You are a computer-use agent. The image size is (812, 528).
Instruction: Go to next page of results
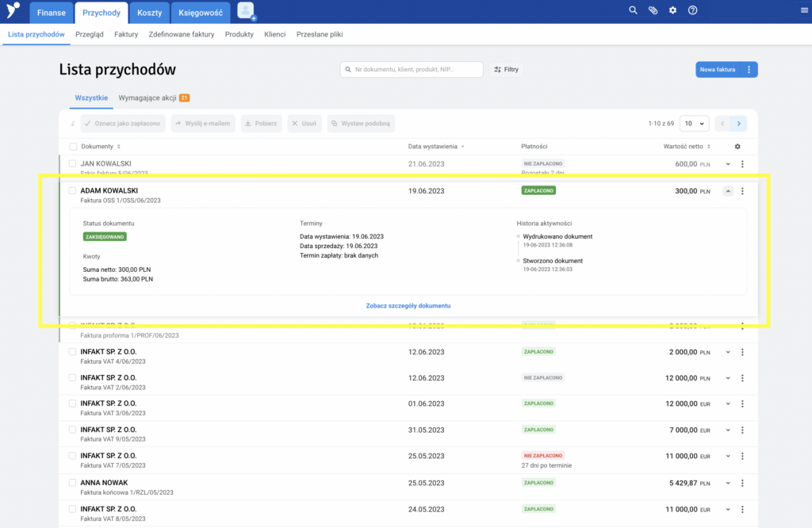tap(739, 124)
